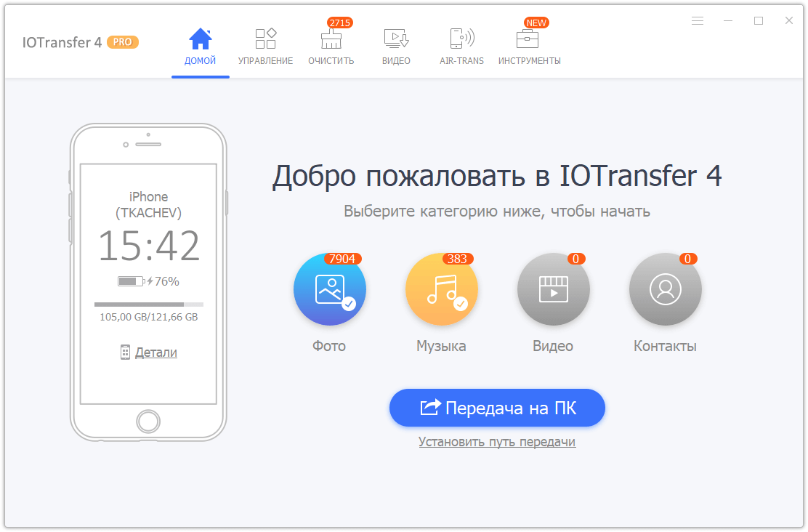Click the device icon beside Детали
The width and height of the screenshot is (808, 532).
pyautogui.click(x=125, y=352)
